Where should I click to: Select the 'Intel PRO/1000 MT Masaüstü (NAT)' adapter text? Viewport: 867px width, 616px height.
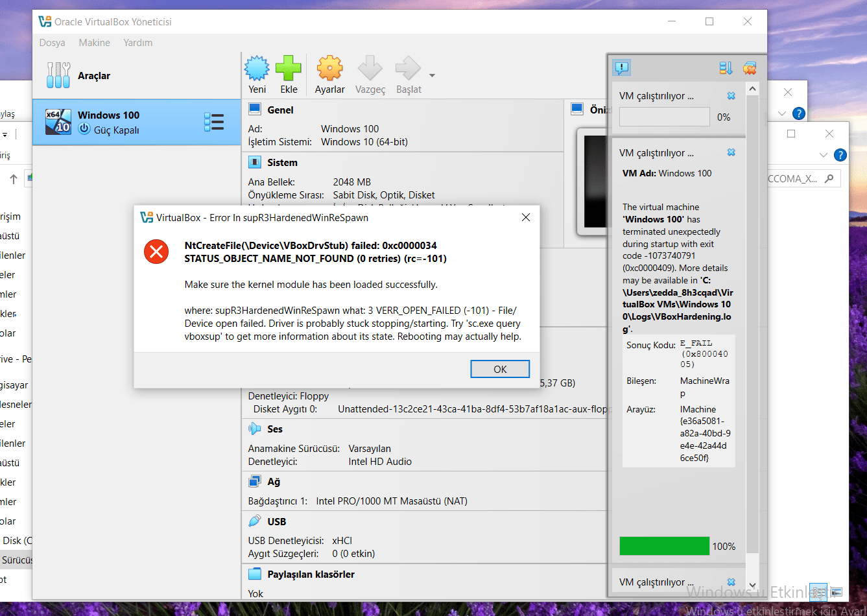pos(392,501)
